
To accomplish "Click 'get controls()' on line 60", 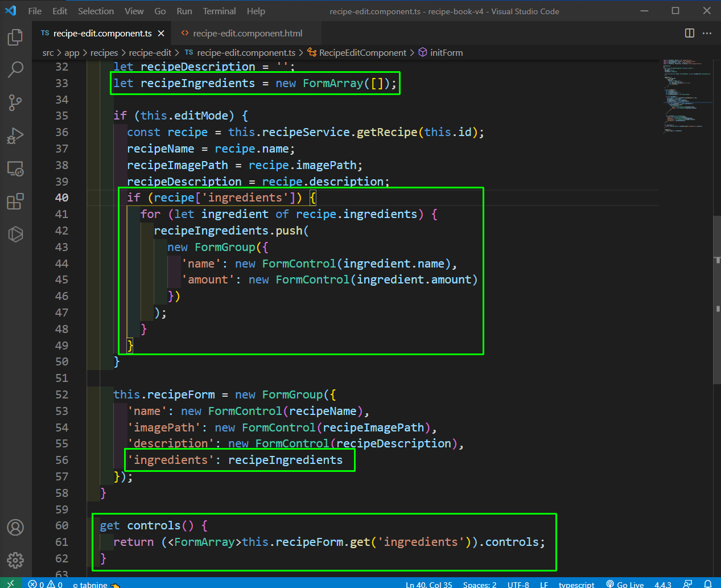I will 147,525.
